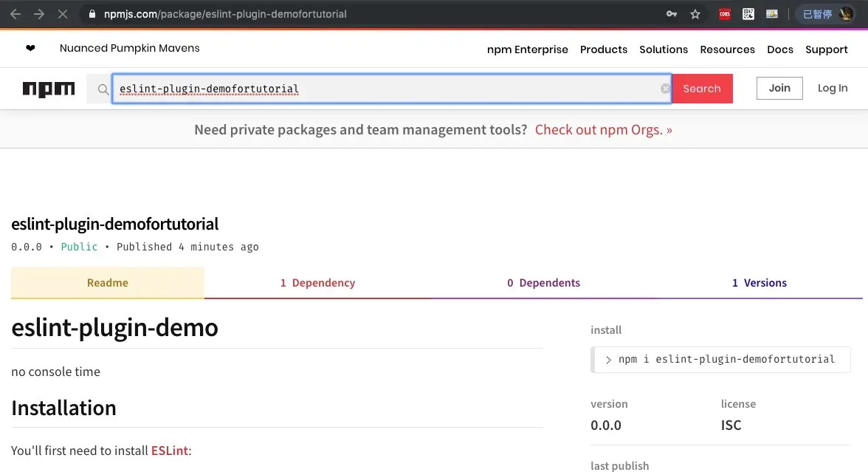Image resolution: width=868 pixels, height=472 pixels.
Task: Open the paused profile avatar button
Action: click(x=827, y=14)
